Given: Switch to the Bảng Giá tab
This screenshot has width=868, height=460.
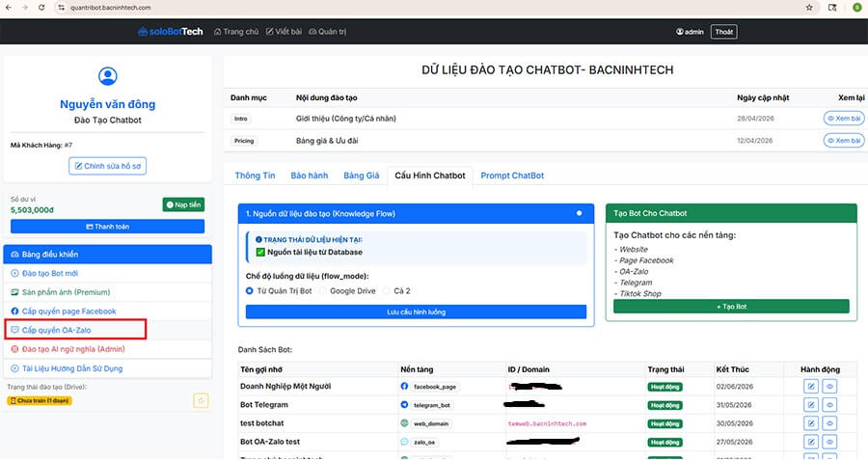Looking at the screenshot, I should (362, 176).
